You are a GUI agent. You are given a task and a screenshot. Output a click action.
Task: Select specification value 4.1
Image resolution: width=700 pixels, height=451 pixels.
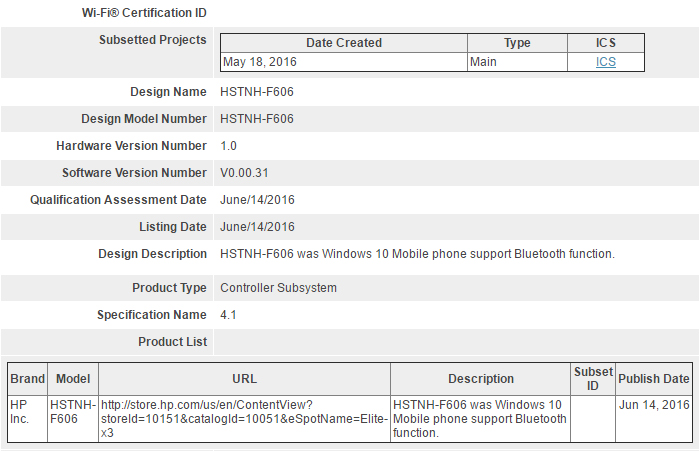(228, 315)
